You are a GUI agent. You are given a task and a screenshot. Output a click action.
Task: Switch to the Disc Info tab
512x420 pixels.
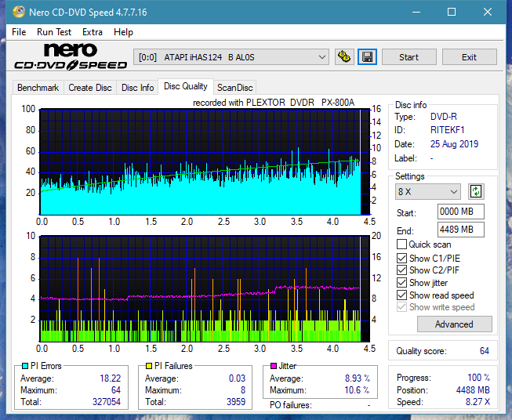(137, 88)
